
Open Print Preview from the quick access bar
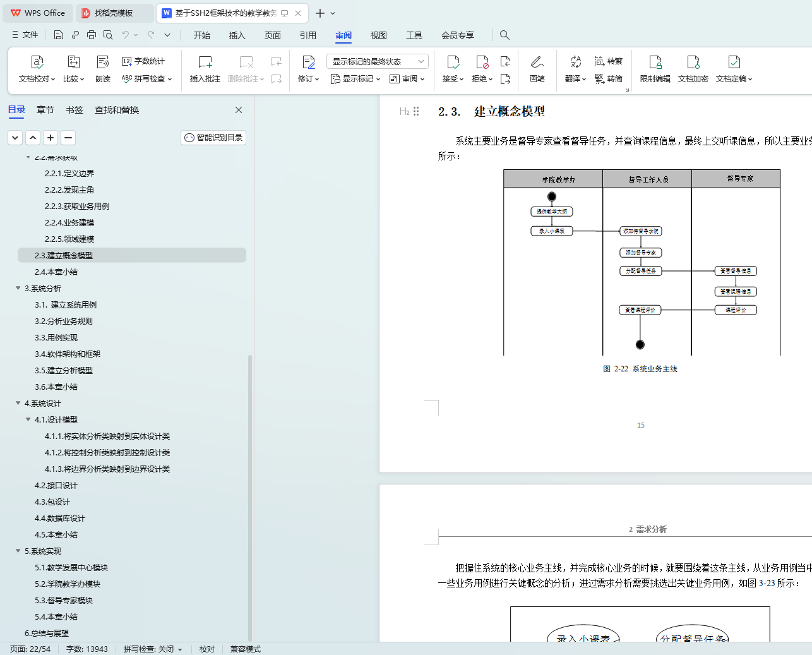(x=108, y=35)
